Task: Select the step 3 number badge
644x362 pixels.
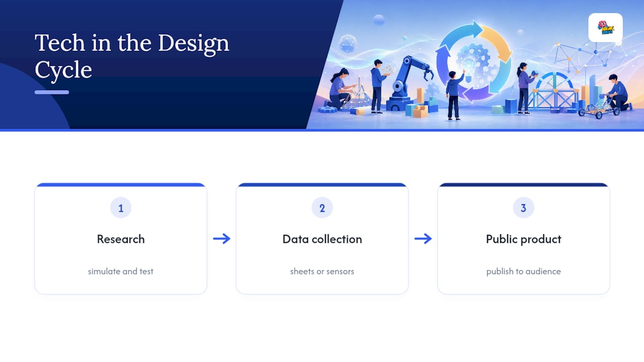Action: click(523, 208)
